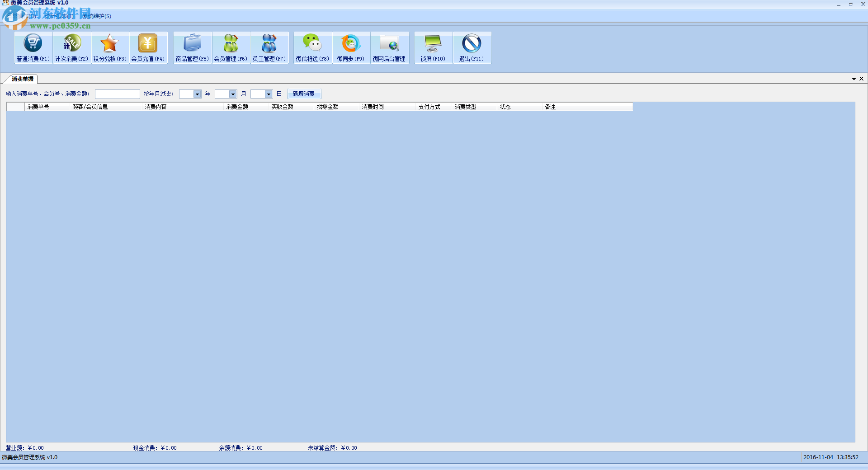868x470 pixels.
Task: Open the 日常操作(D) menu
Action: pos(21,16)
